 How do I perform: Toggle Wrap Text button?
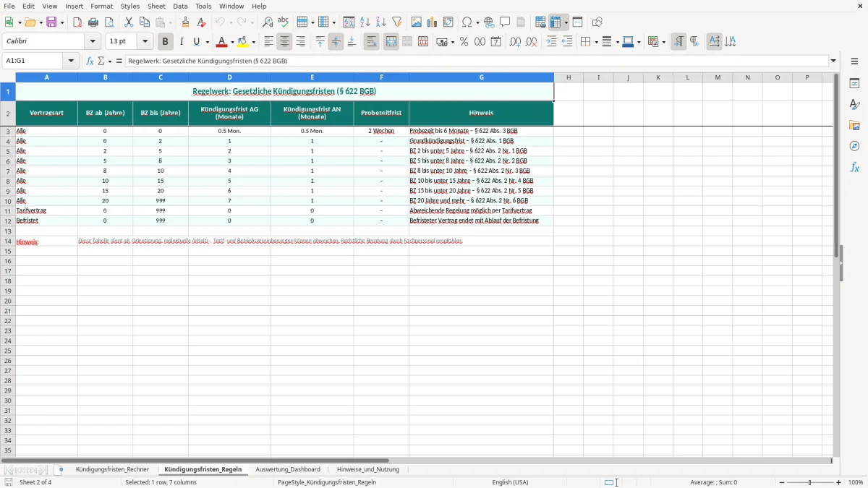[x=371, y=42]
